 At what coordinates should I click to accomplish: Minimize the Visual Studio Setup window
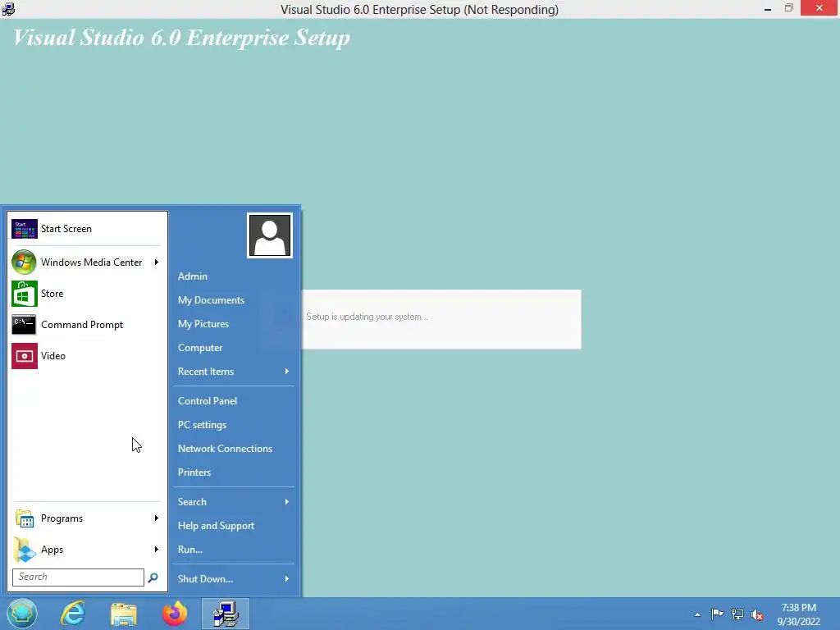768,8
